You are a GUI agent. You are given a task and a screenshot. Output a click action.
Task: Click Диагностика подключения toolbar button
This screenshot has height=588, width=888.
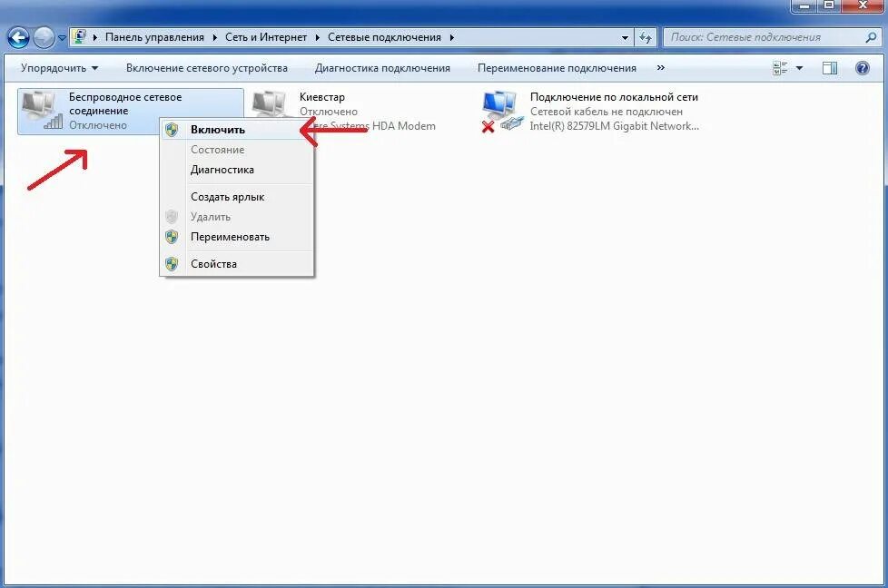(x=382, y=68)
